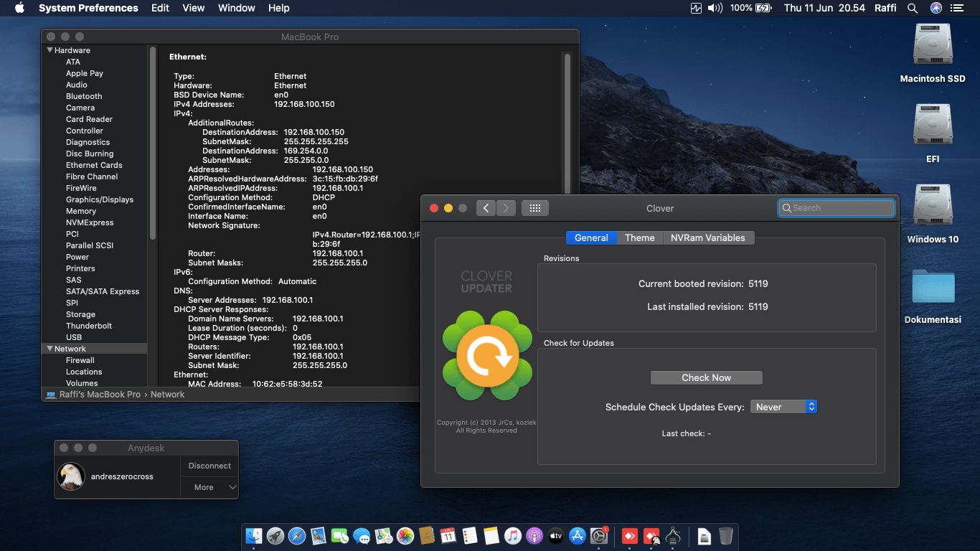Viewport: 980px width, 551px height.
Task: Open Help menu
Action: (279, 8)
